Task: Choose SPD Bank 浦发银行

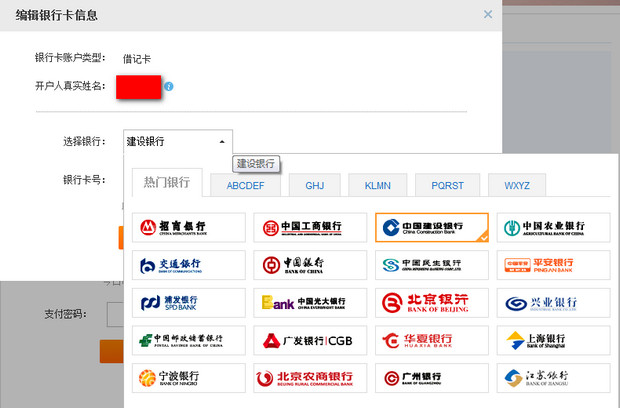Action: point(189,303)
